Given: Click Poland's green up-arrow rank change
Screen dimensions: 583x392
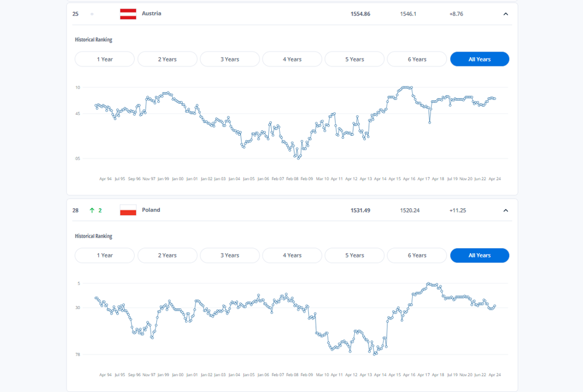Looking at the screenshot, I should [x=96, y=210].
